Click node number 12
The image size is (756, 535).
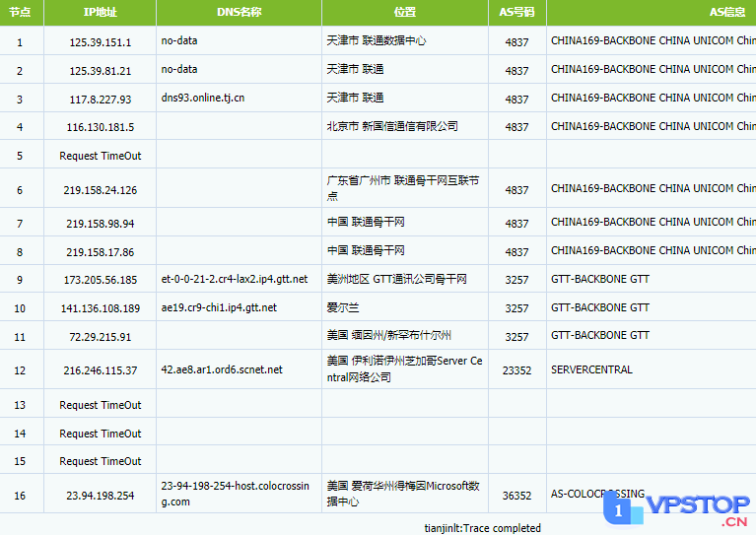click(x=20, y=370)
